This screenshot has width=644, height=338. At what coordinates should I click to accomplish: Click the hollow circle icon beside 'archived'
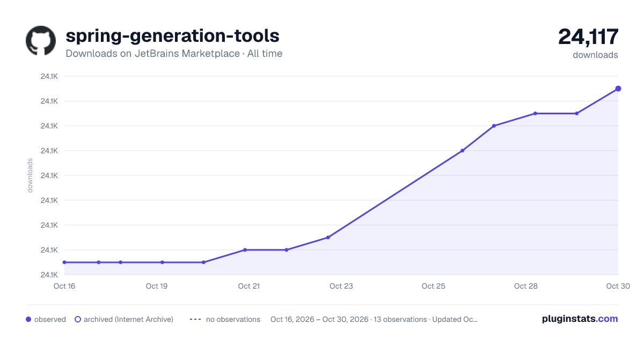(x=78, y=319)
